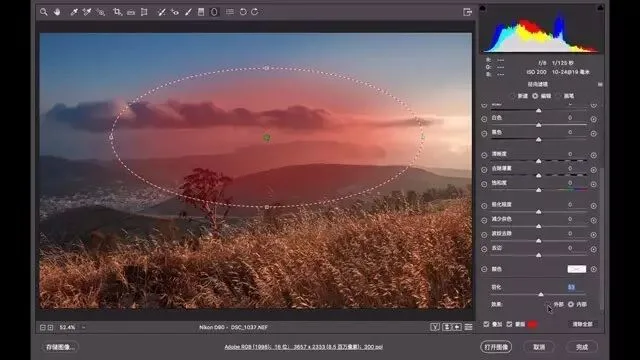Screen dimensions: 640x360
Task: Toggle highlight clipping warning on histogram
Action: [x=600, y=8]
